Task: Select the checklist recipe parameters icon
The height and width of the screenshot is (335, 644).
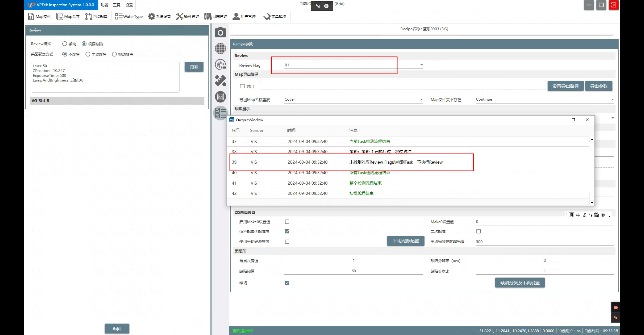Action: 220,113
